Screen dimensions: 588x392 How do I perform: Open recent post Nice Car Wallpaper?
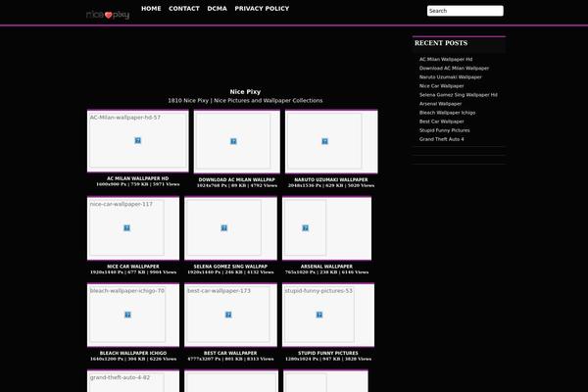[441, 86]
